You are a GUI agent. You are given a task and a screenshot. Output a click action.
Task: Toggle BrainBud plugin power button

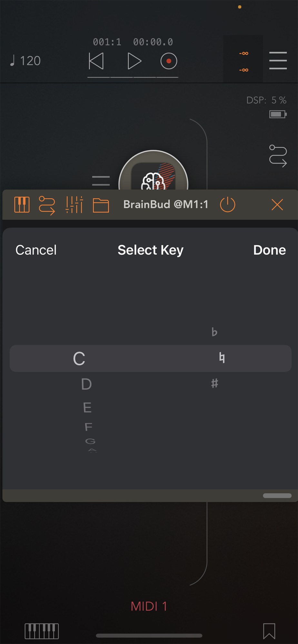tap(228, 204)
